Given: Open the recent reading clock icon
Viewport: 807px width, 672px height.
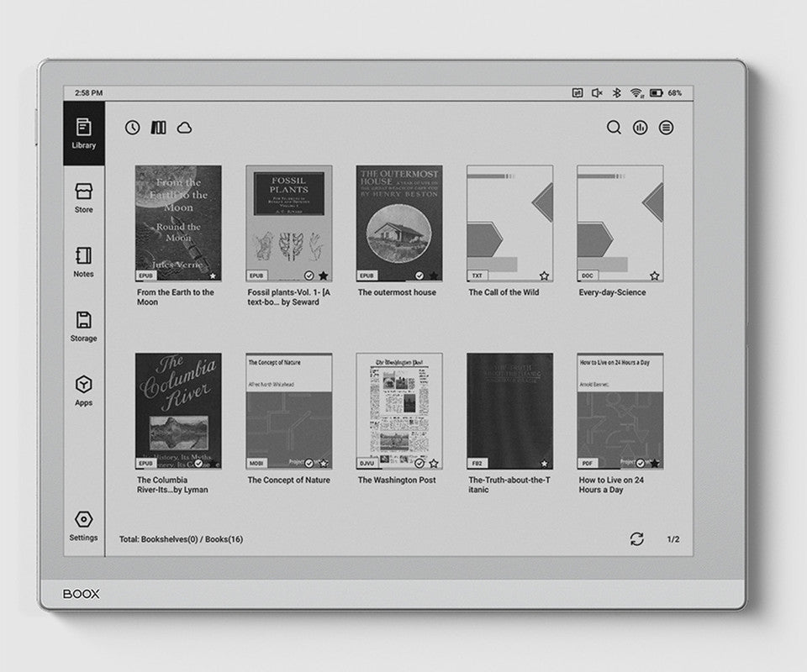Looking at the screenshot, I should (x=133, y=128).
